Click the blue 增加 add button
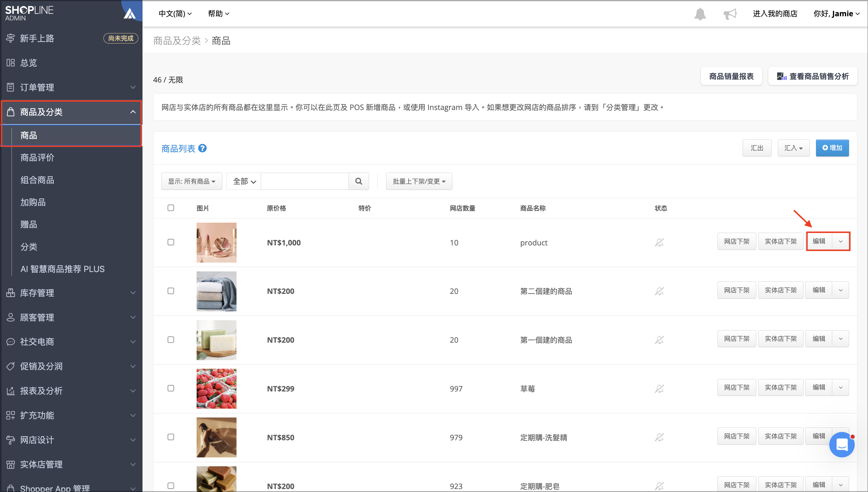Image resolution: width=868 pixels, height=492 pixels. coord(832,148)
